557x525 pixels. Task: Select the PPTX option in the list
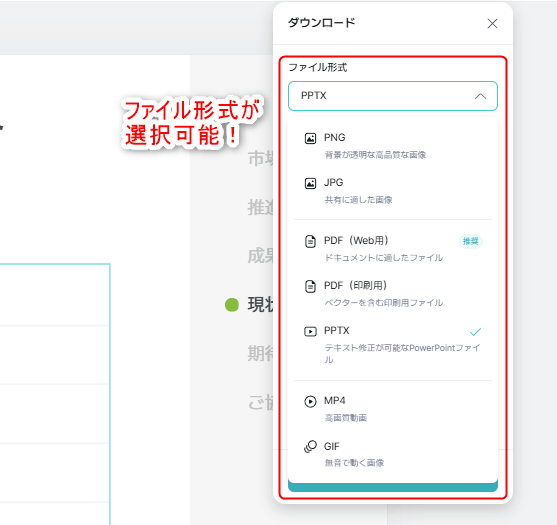pos(393,345)
